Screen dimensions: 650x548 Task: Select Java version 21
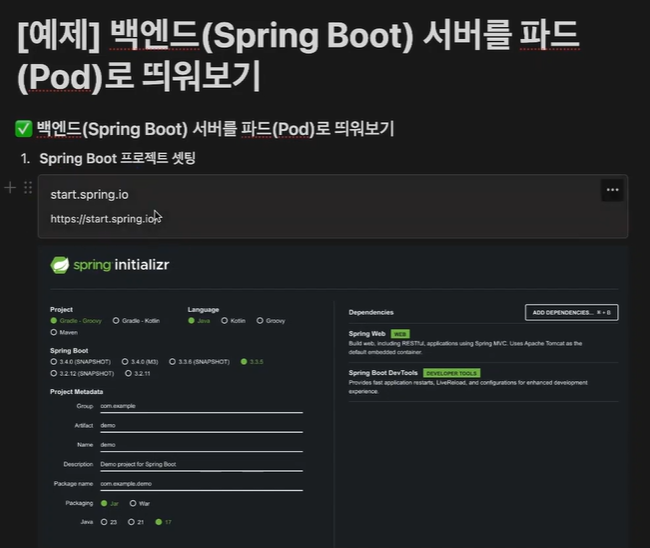click(x=136, y=522)
